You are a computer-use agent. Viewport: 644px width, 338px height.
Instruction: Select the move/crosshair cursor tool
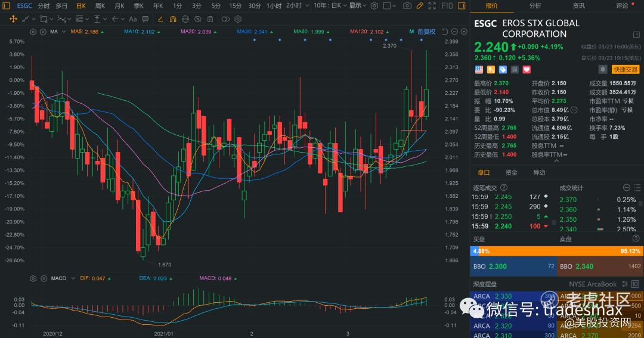(x=13, y=19)
